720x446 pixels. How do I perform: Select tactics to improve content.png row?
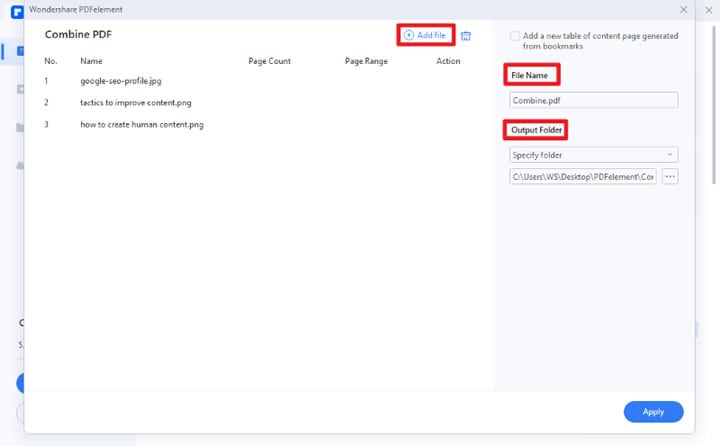tap(257, 102)
